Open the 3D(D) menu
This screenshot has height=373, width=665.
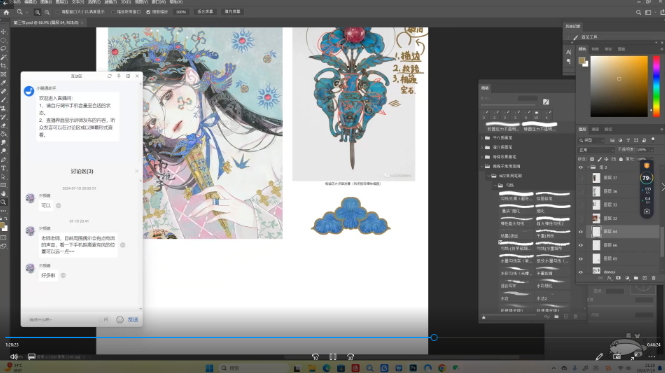tap(126, 2)
